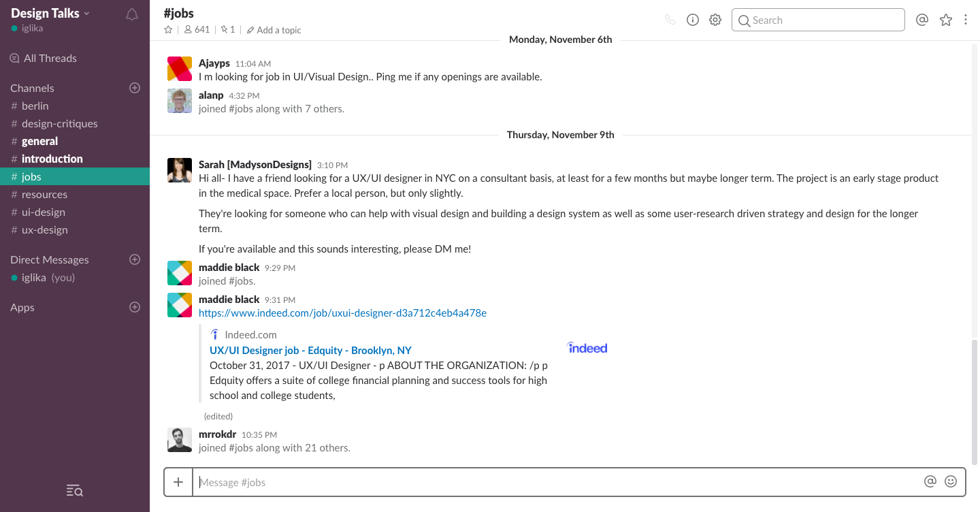View the pinned item in #jobs
The width and height of the screenshot is (980, 512).
point(228,30)
